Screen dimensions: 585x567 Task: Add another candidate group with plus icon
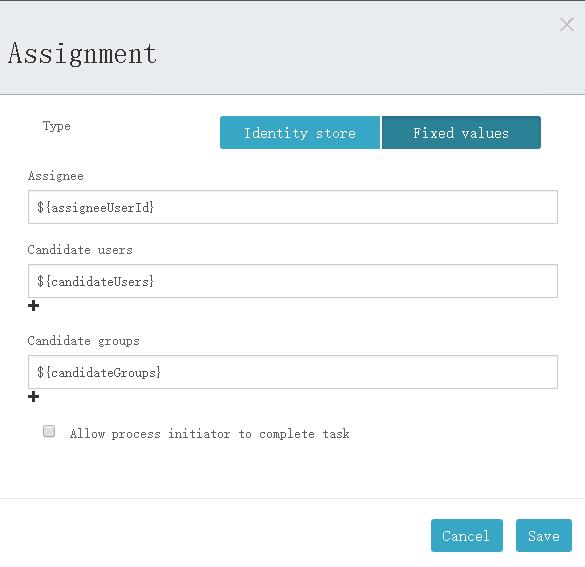(x=34, y=397)
